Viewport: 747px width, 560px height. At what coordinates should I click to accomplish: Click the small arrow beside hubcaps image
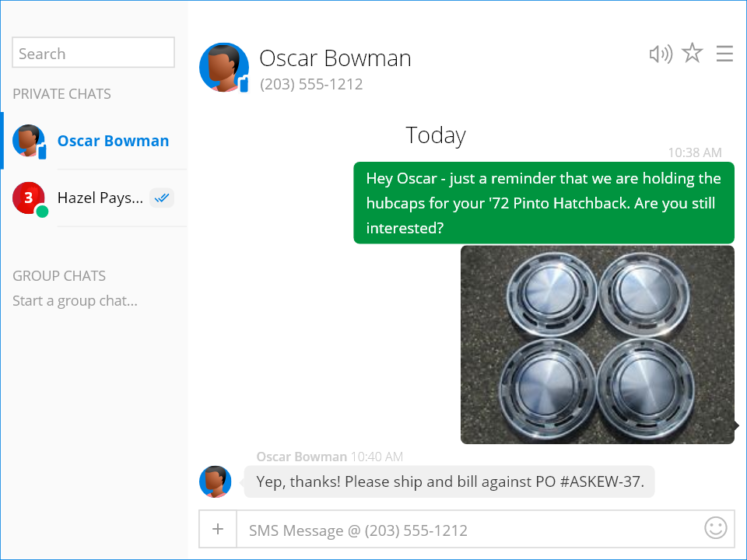(736, 425)
